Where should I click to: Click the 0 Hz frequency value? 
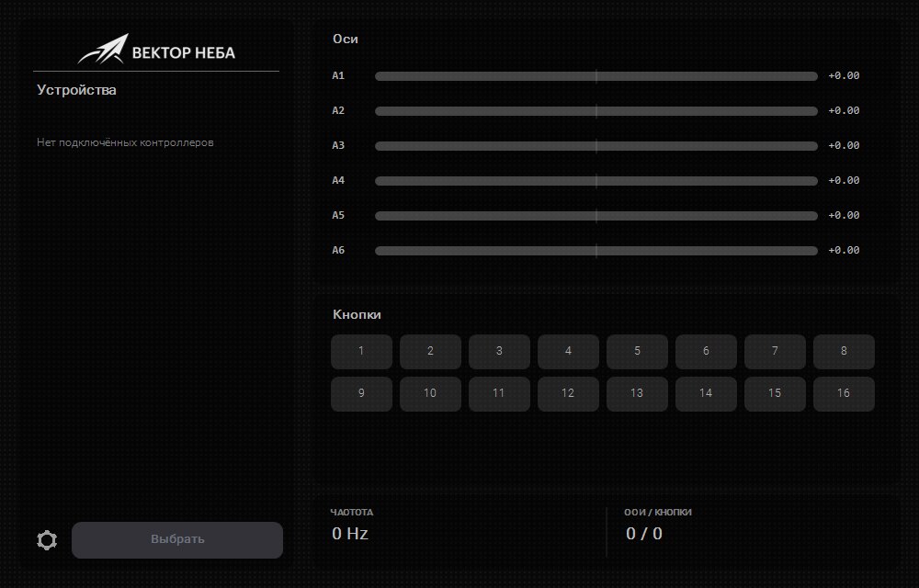(x=350, y=534)
